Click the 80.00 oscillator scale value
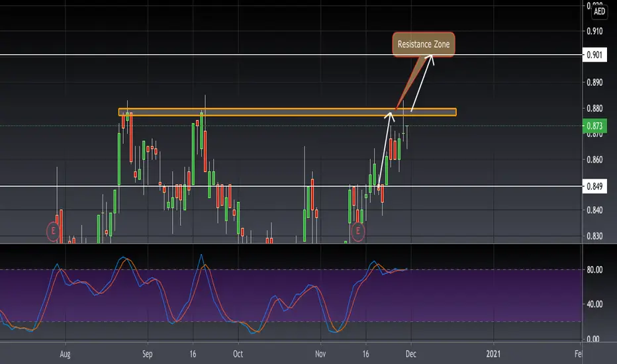This screenshot has height=364, width=617. click(x=594, y=269)
